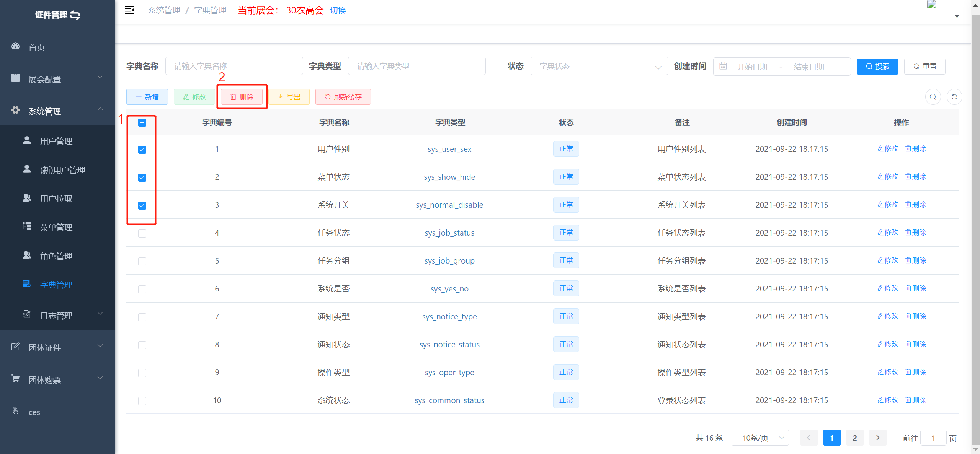980x454 pixels.
Task: Click 修改 edit icon for 系统状态 row
Action: click(x=880, y=400)
